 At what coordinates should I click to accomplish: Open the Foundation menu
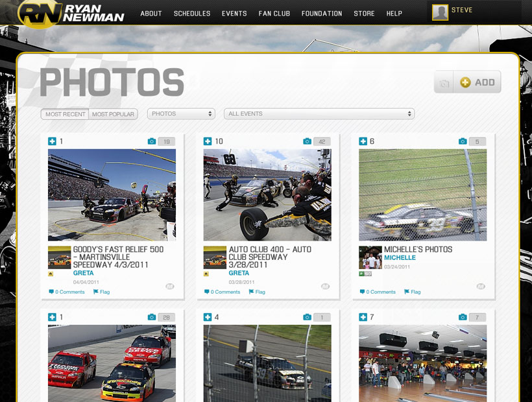(x=322, y=14)
